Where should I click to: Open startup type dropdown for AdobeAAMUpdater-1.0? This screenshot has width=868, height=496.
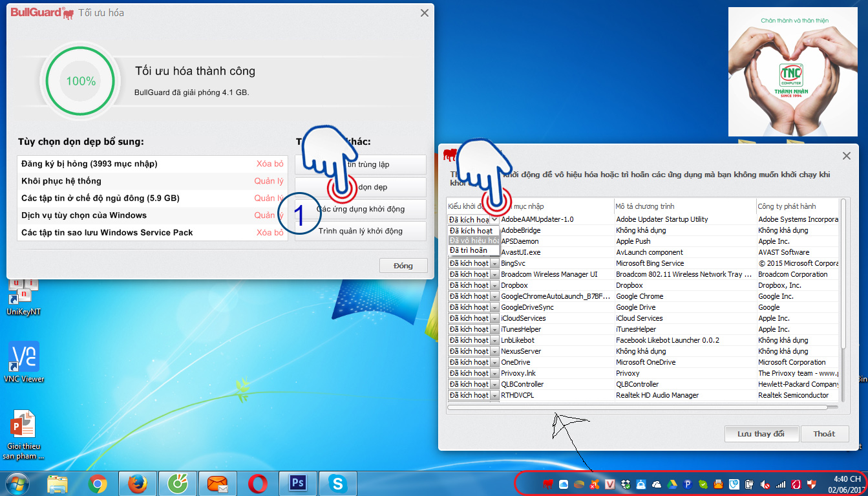coord(495,220)
